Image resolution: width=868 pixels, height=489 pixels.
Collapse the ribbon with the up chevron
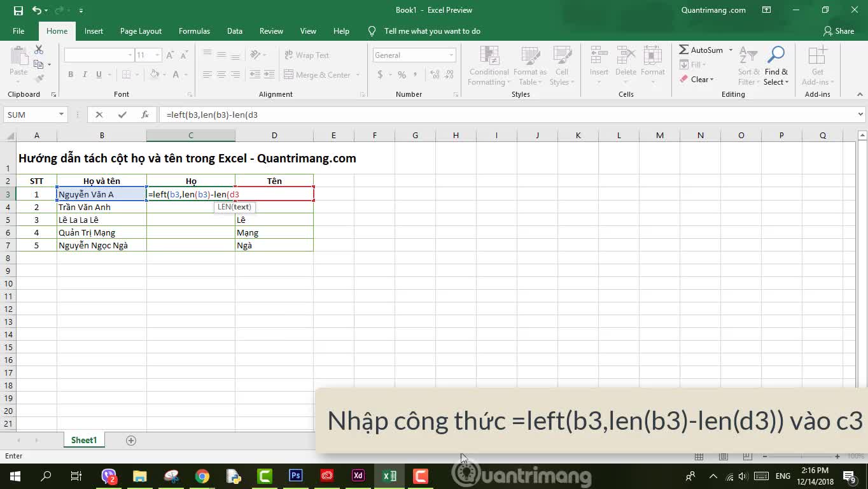(x=859, y=94)
